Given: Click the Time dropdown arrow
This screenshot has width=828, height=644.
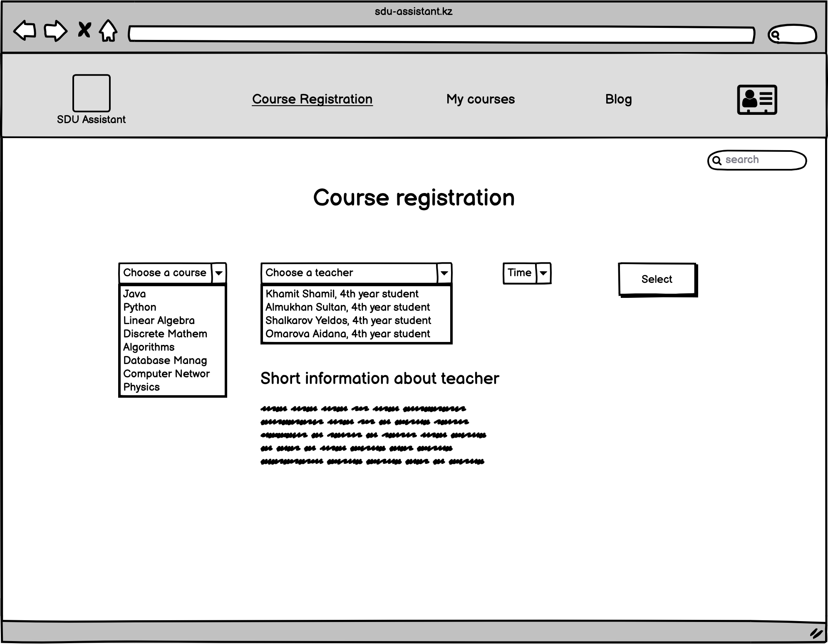Looking at the screenshot, I should tap(543, 273).
